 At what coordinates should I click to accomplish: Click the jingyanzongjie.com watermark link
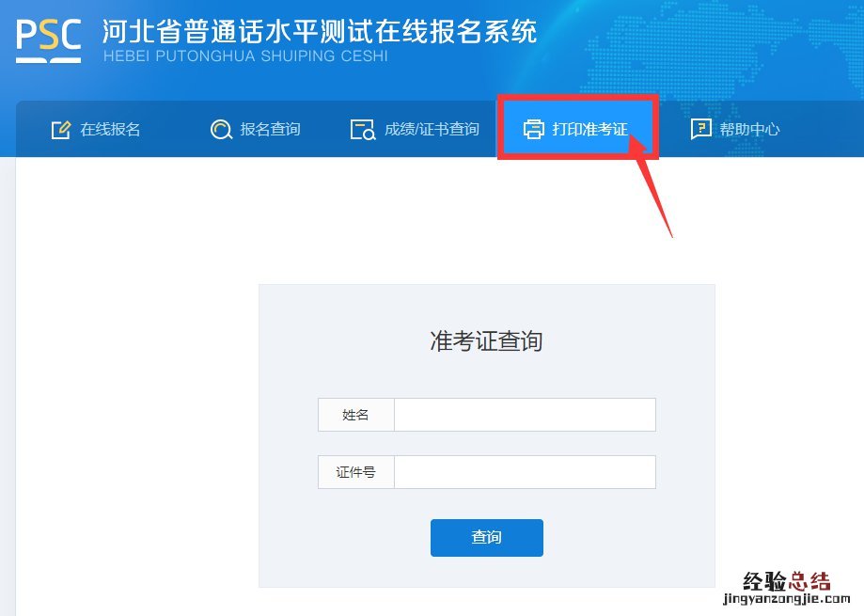pos(786,598)
